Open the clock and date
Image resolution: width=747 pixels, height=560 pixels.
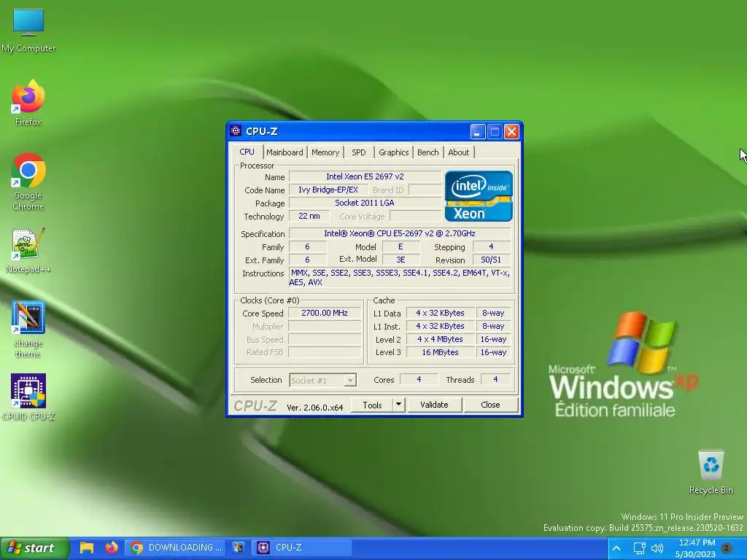tap(696, 548)
